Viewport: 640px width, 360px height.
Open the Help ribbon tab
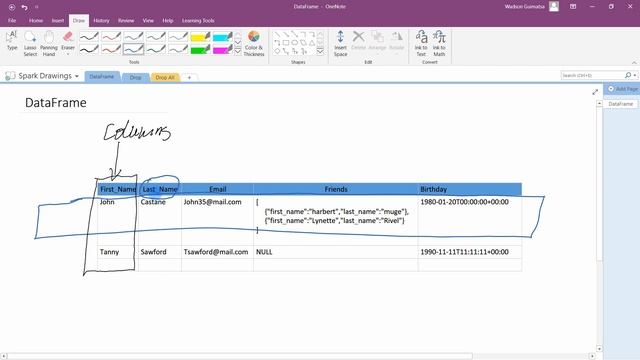168,20
